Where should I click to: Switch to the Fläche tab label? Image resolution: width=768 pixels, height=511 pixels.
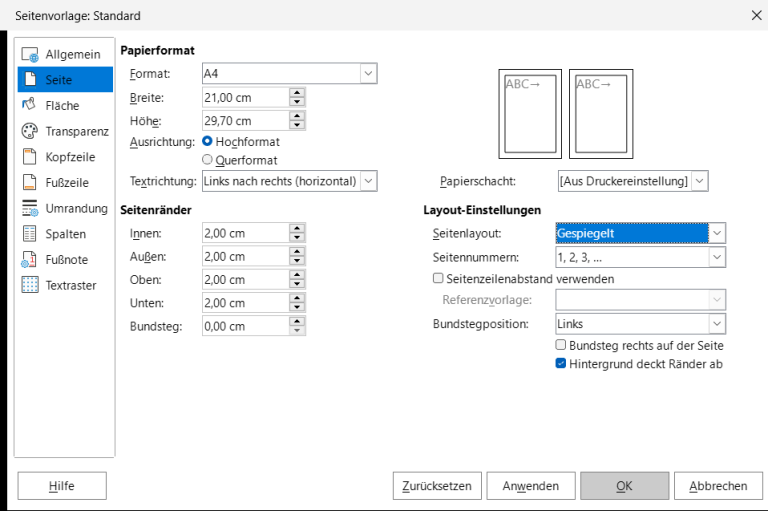[x=62, y=105]
